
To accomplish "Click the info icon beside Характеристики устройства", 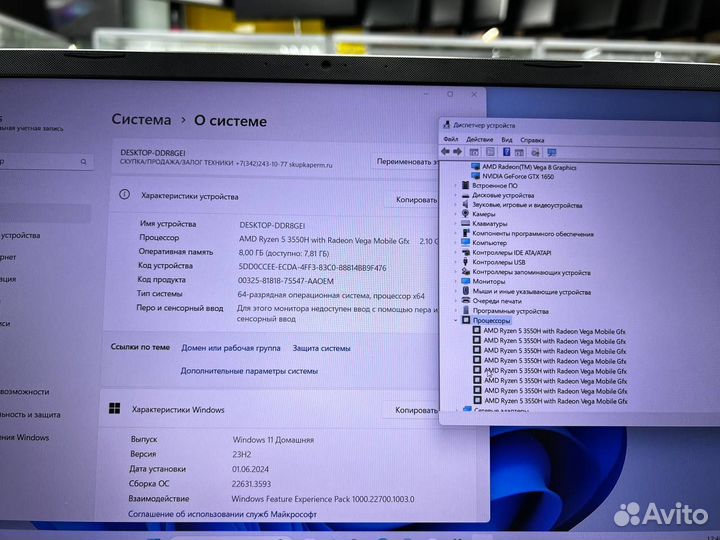I will 124,195.
